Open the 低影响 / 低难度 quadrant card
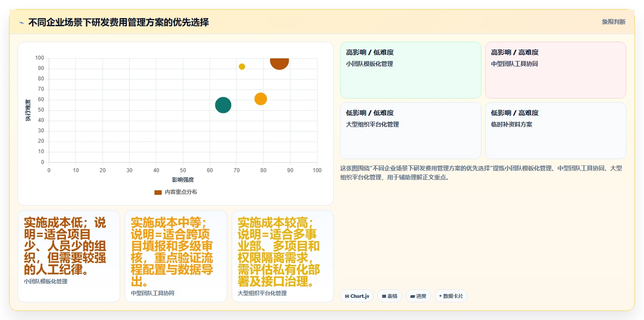The height and width of the screenshot is (320, 644). (411, 131)
